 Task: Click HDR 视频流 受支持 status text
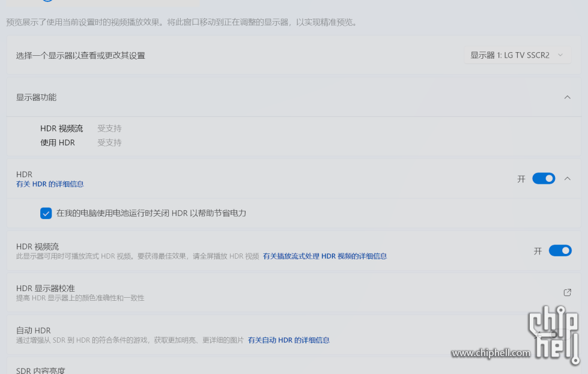pyautogui.click(x=109, y=128)
